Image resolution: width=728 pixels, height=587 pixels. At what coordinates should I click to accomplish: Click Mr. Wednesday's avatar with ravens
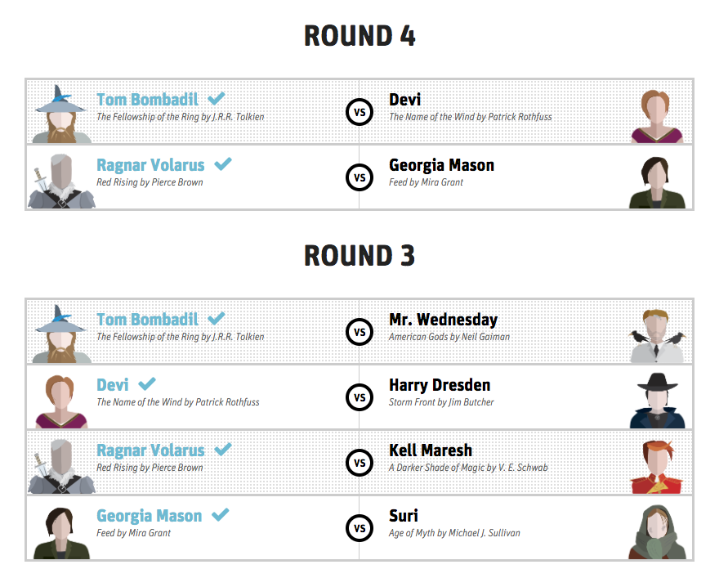(657, 336)
